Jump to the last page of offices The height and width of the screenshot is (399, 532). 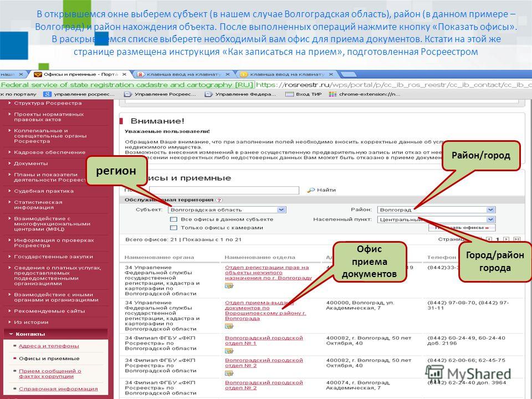516,239
